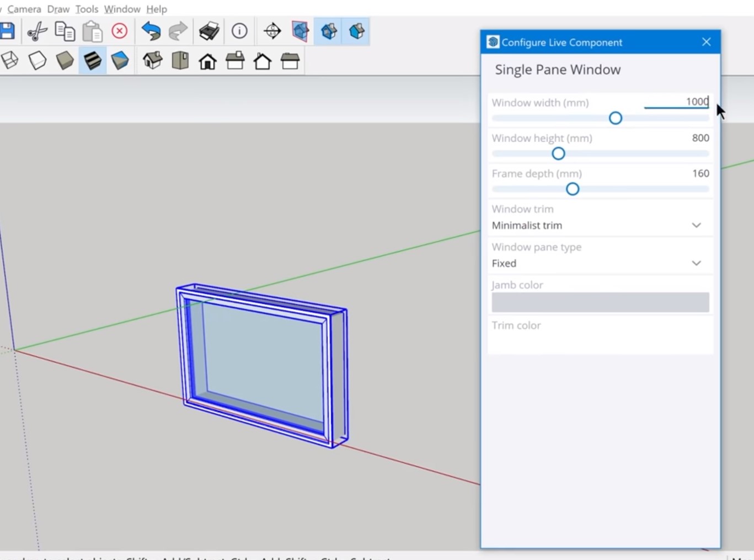Click the Frame depth slider handle
The width and height of the screenshot is (754, 560).
point(573,189)
